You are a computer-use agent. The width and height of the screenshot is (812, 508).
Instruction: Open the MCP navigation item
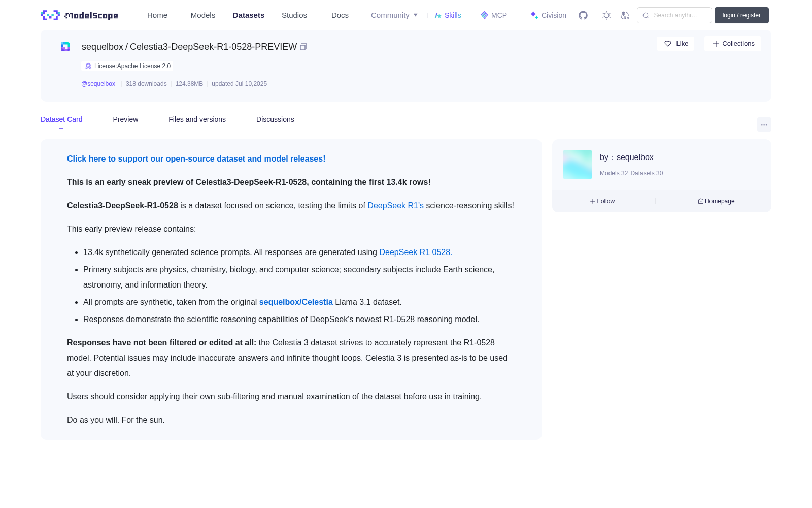coord(494,15)
